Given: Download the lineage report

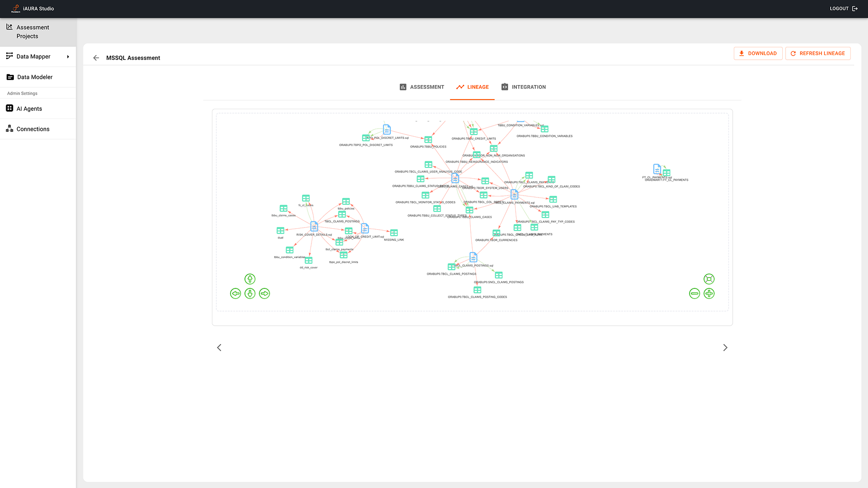Looking at the screenshot, I should pos(758,54).
